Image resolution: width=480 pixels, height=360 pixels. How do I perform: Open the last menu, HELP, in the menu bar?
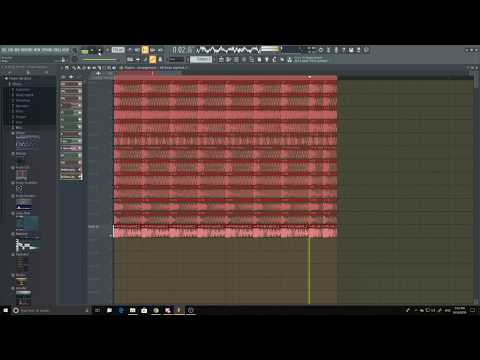(66, 50)
